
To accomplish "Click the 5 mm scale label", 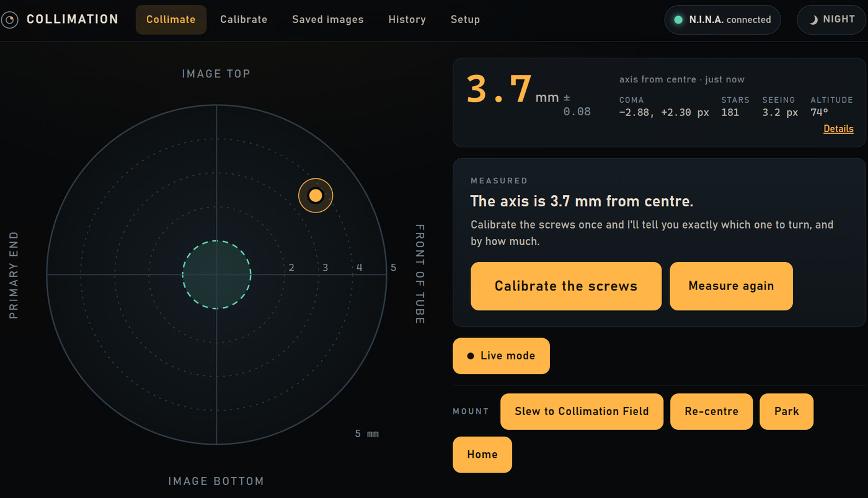I will 367,434.
